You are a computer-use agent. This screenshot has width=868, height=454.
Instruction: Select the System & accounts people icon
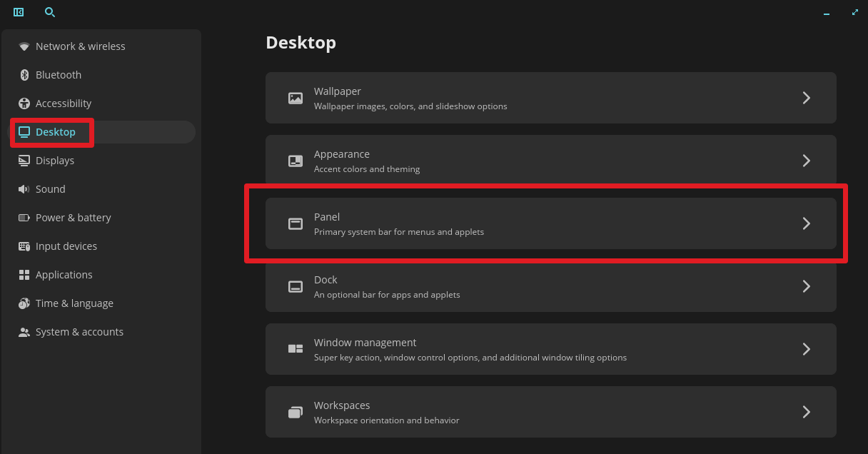coord(24,331)
